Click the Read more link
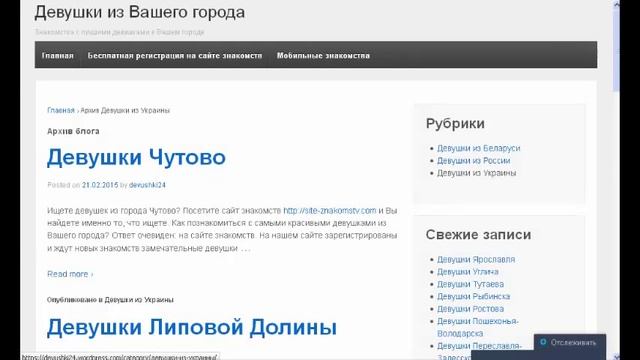This screenshot has width=640, height=360. [x=70, y=274]
